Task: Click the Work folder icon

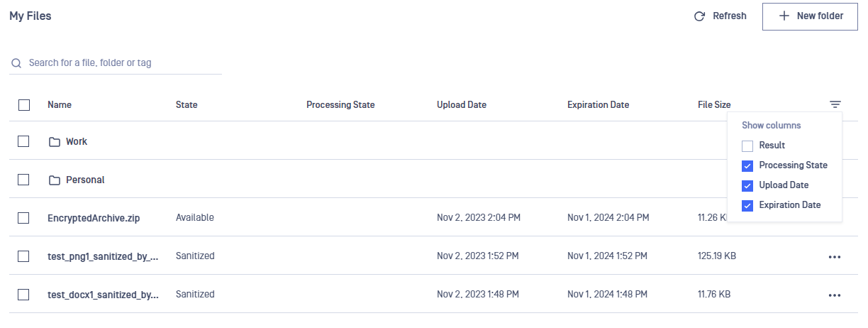Action: click(x=55, y=142)
